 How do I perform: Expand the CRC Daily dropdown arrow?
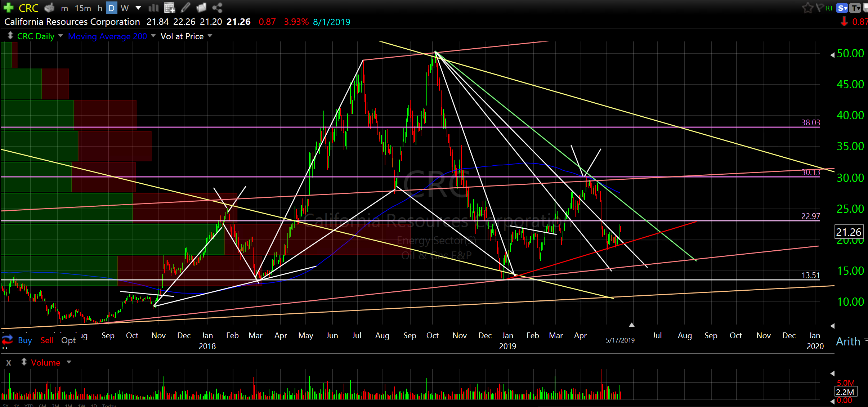[61, 36]
